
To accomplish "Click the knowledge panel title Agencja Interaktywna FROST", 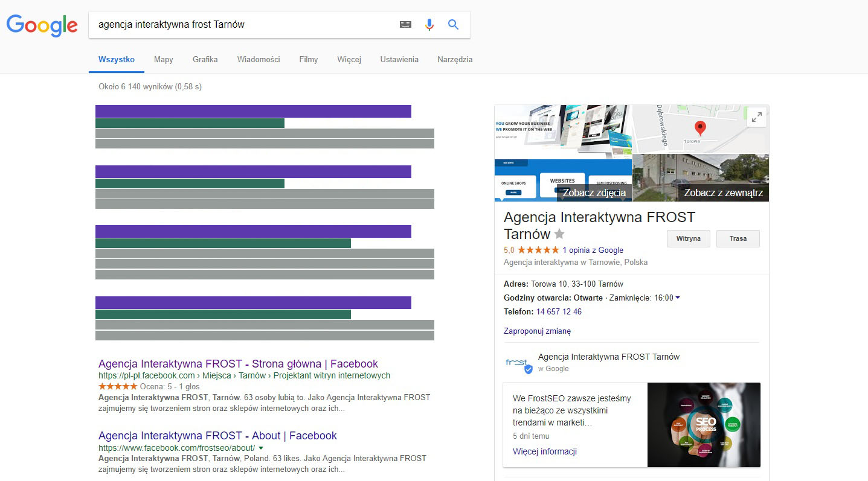I will [599, 225].
